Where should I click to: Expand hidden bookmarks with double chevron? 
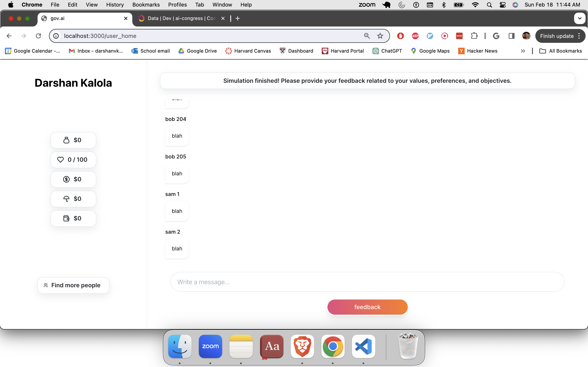tap(523, 51)
